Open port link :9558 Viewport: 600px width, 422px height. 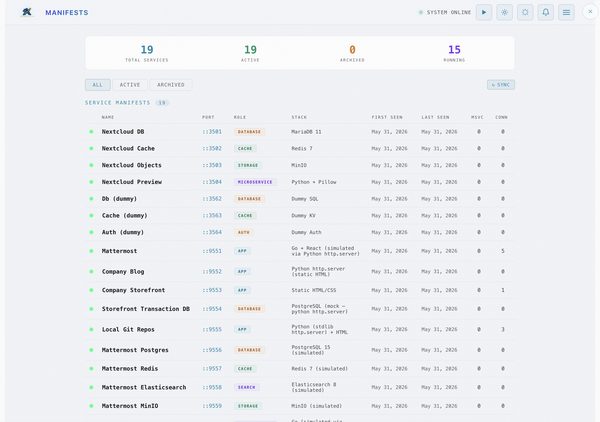[x=212, y=387]
